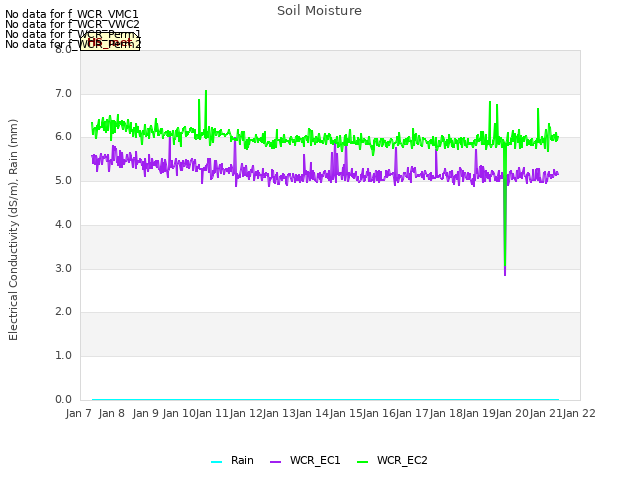Click the x-axis date label Jan 12
Viewport: 640px width, 480px height.
point(245,413)
